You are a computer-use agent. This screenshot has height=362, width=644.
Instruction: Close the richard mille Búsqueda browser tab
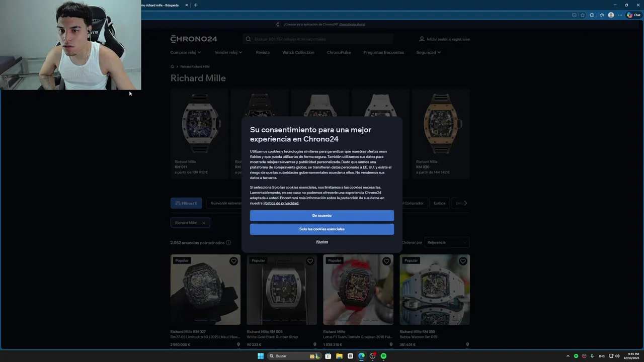click(187, 5)
